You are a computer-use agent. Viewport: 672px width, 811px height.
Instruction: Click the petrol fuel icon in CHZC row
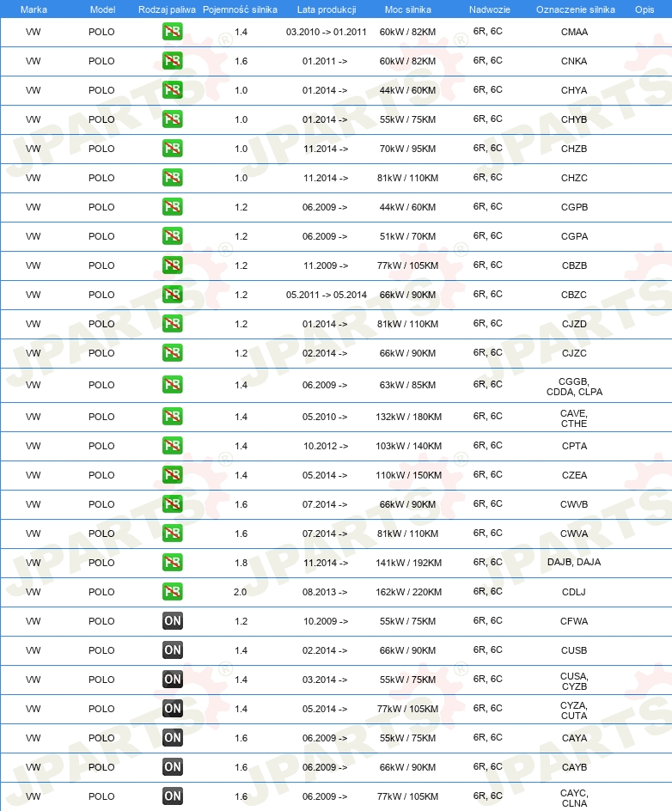click(x=172, y=178)
